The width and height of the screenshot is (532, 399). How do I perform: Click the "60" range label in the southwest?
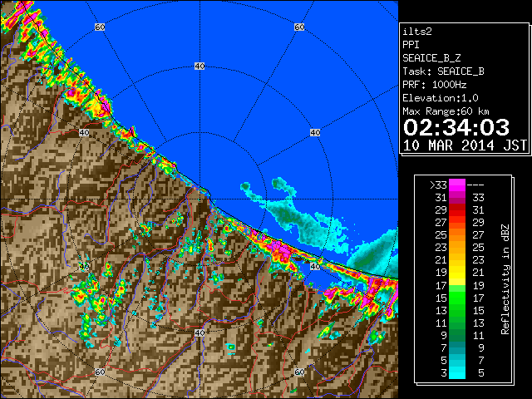[100, 372]
